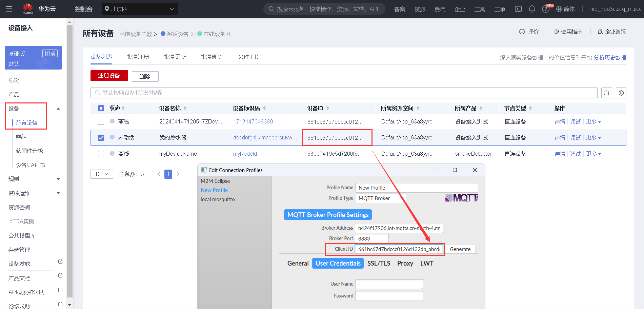Uncheck the 我的热水器 device row
Image resolution: width=644 pixels, height=309 pixels.
101,138
